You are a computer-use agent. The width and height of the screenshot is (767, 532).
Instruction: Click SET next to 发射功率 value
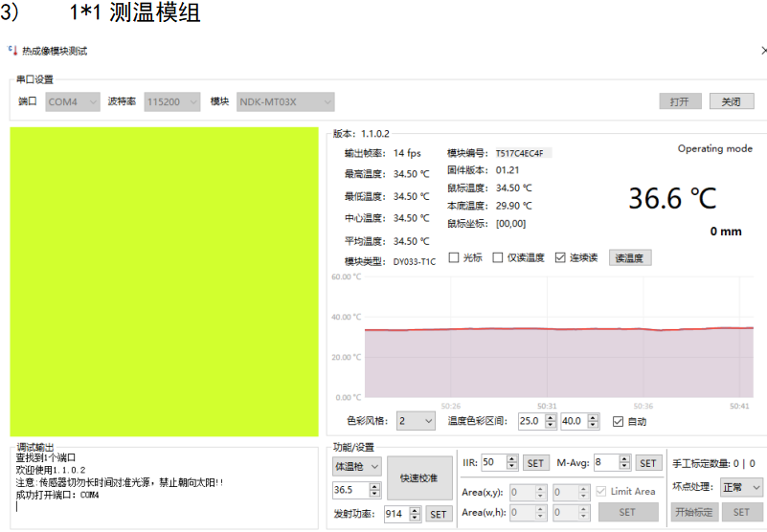pyautogui.click(x=438, y=514)
